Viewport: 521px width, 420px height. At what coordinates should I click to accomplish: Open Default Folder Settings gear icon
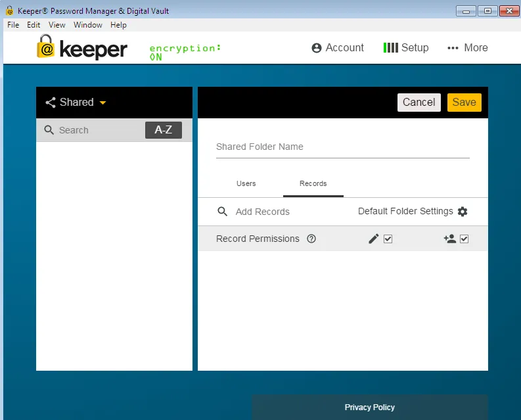[463, 212]
